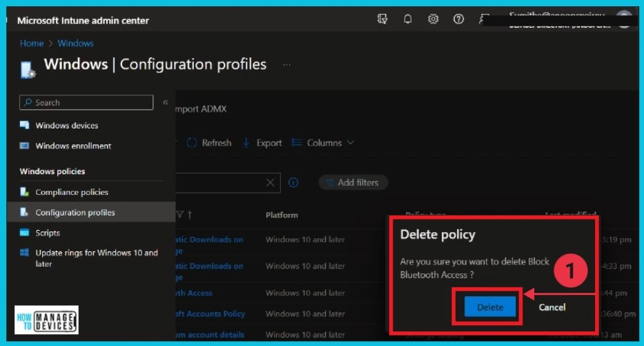Screen dimensions: 644x346
Task: Open the help question mark icon
Action: 458,19
